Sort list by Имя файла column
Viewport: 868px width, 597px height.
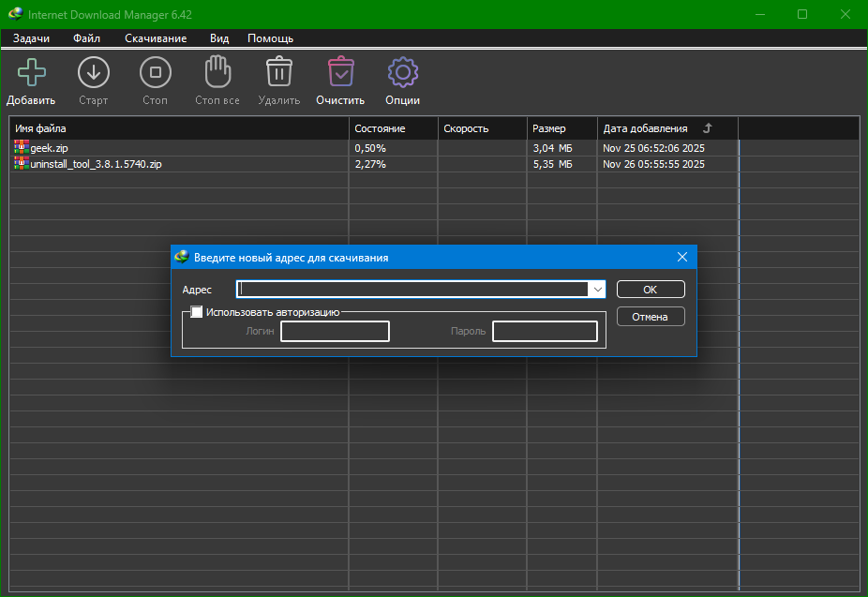pyautogui.click(x=41, y=128)
